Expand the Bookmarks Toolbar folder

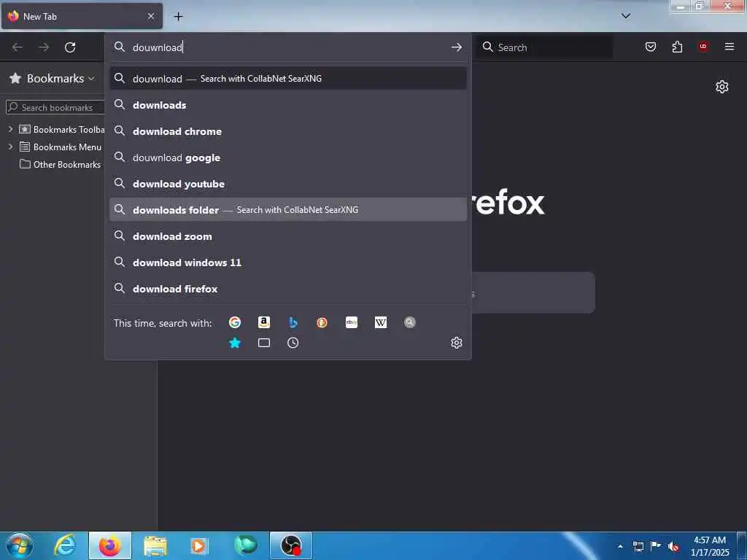10,129
